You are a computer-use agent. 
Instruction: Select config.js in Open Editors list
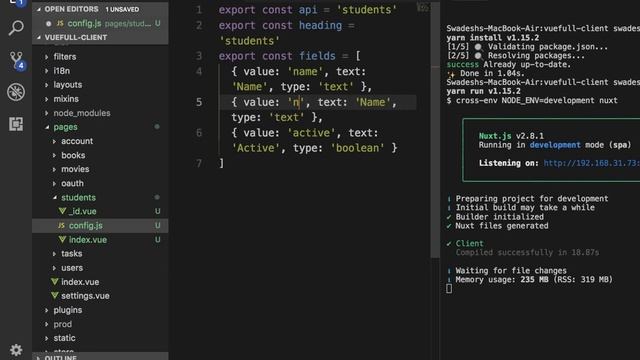(x=100, y=24)
